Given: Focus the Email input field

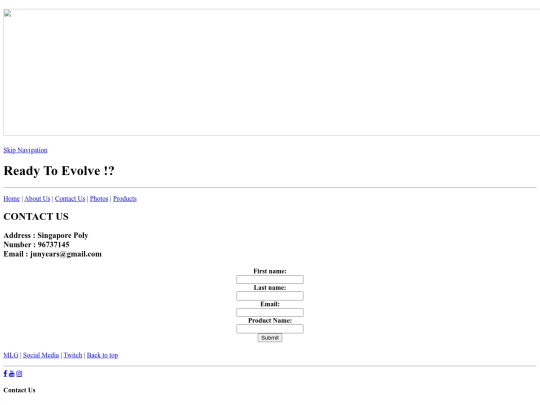Looking at the screenshot, I should (x=270, y=312).
